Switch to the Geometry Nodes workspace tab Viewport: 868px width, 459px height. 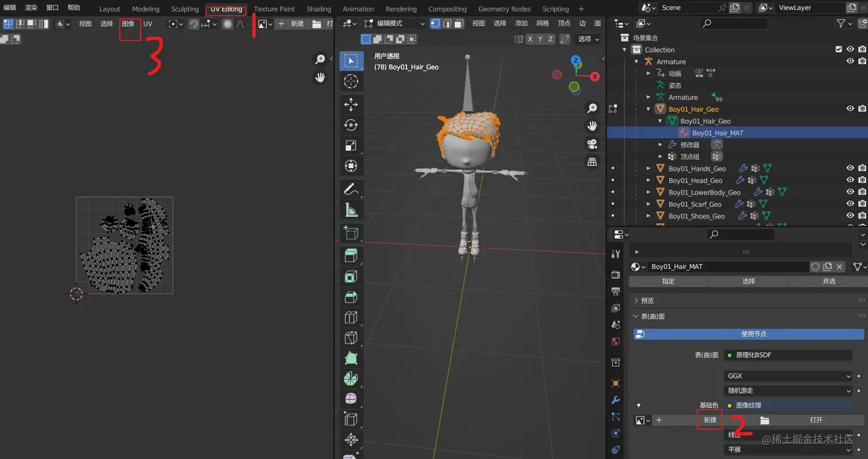point(505,9)
